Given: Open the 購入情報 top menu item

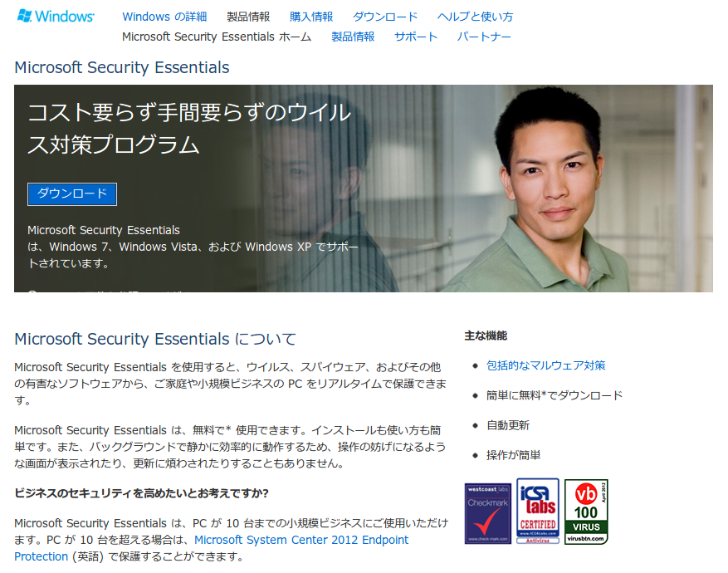Looking at the screenshot, I should click(x=311, y=17).
